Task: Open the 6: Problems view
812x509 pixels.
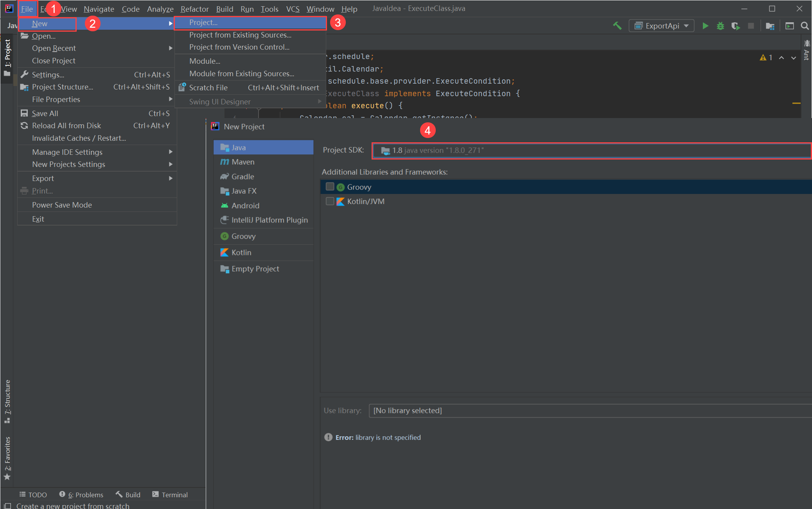Action: click(85, 494)
